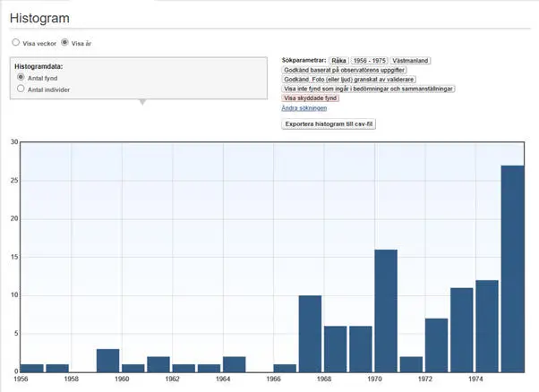This screenshot has height=392, width=539.
Task: Click the Godkänd baserat på observatörens uppgifter tag
Action: pos(346,70)
